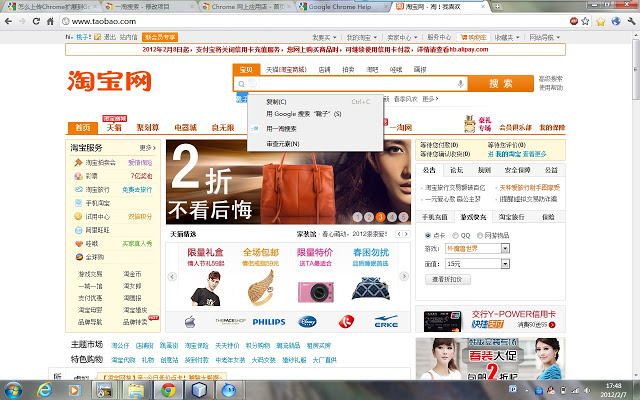Click the 淘宝网 logo
This screenshot has width=640, height=400.
109,81
